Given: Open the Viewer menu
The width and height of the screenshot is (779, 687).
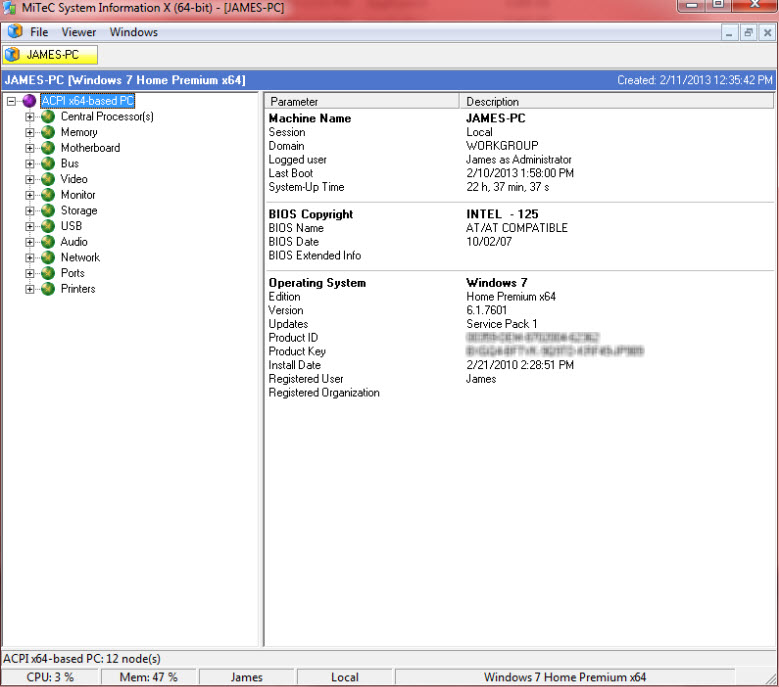Looking at the screenshot, I should pyautogui.click(x=78, y=32).
